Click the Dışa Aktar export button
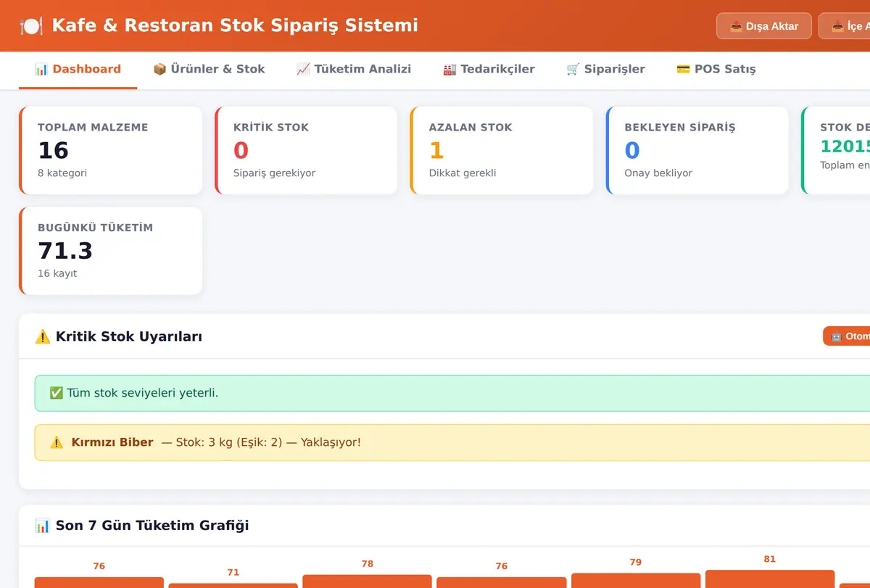The width and height of the screenshot is (870, 588). pos(764,26)
